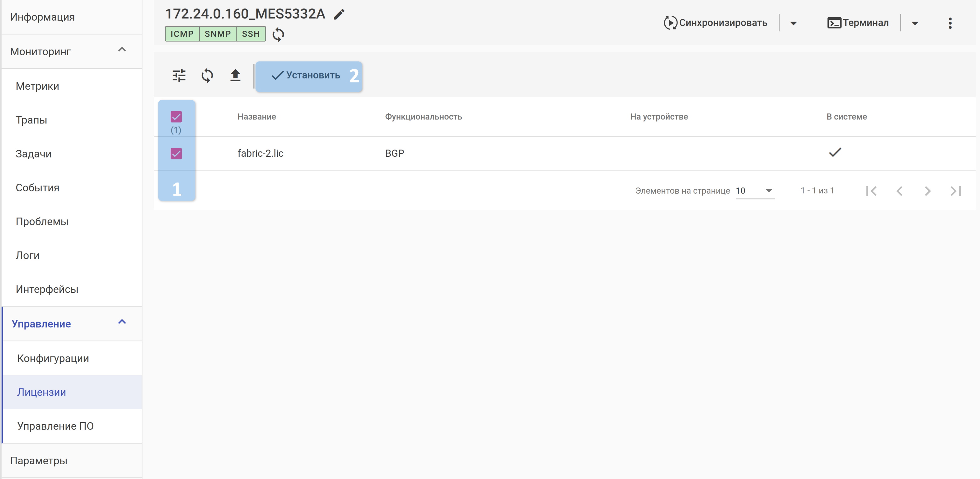The height and width of the screenshot is (479, 980).
Task: Click refresh icon beside SSH badge
Action: coord(278,34)
